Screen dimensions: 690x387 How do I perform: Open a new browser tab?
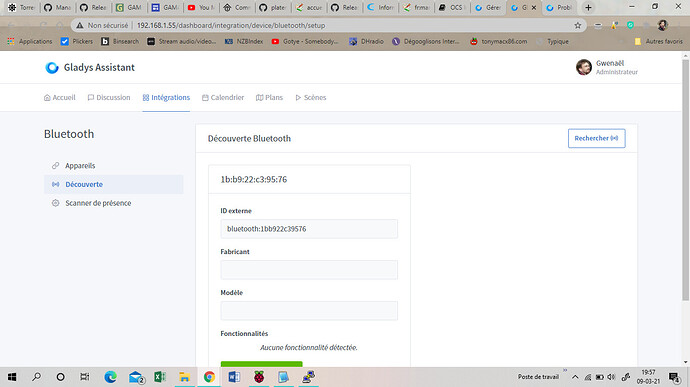pyautogui.click(x=588, y=7)
